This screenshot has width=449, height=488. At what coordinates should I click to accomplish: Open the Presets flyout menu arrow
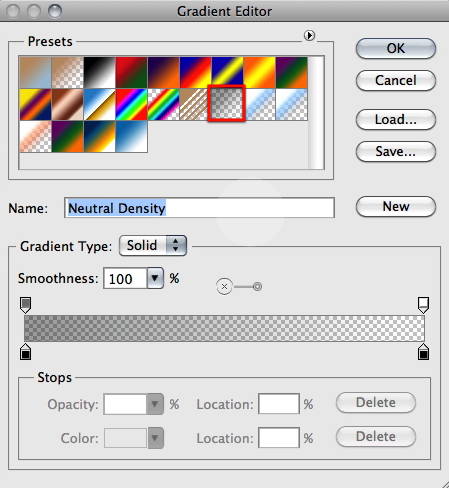(x=309, y=35)
